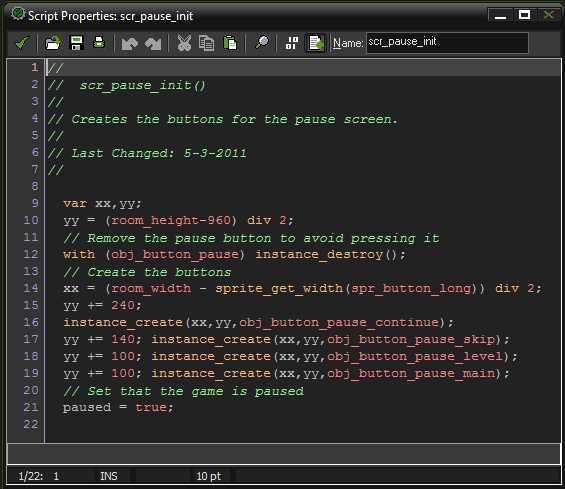Click 'sprite_get_width' on line 14

coord(279,289)
